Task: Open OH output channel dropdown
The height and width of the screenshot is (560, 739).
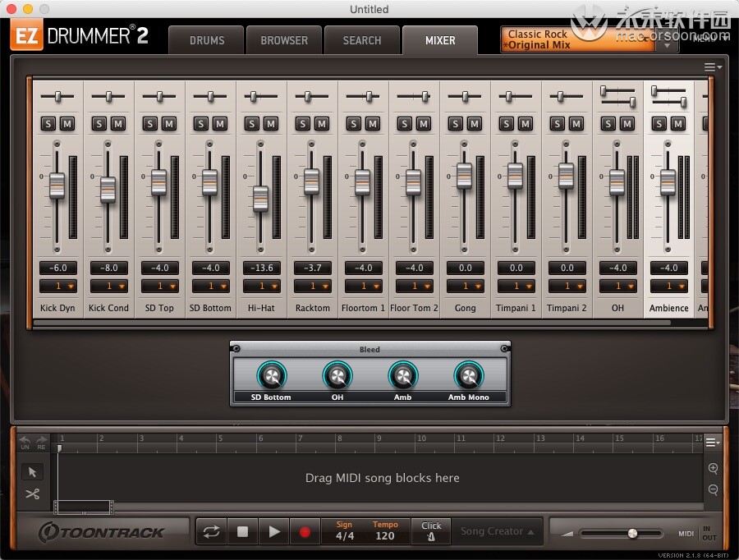Action: pos(617,286)
